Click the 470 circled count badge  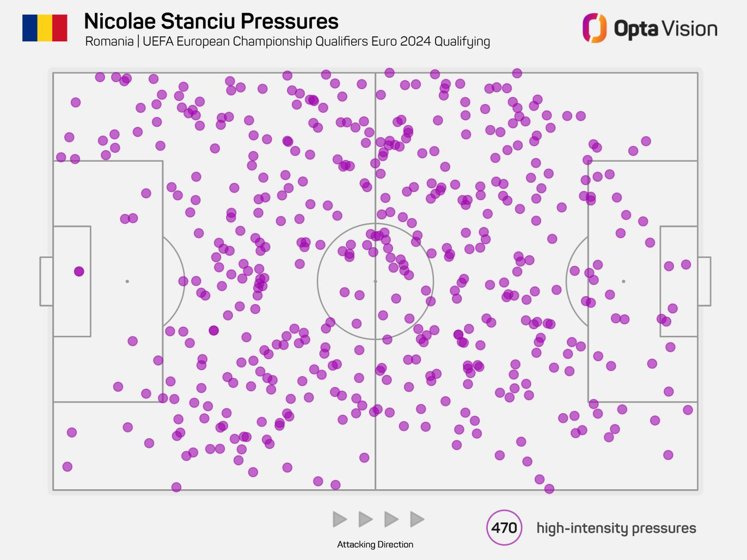point(504,527)
